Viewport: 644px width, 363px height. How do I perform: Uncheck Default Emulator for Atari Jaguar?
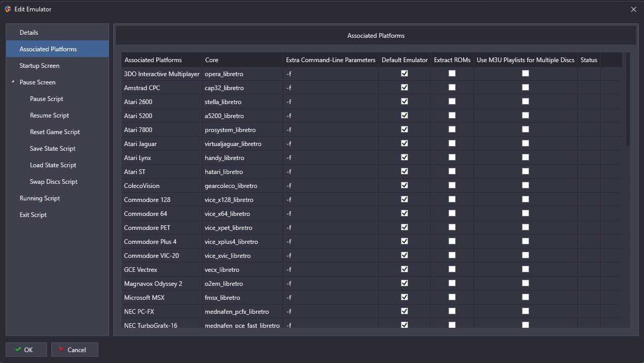[405, 143]
